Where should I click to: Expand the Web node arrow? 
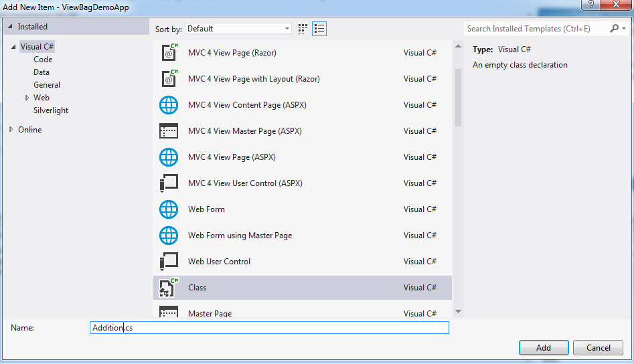[x=27, y=98]
